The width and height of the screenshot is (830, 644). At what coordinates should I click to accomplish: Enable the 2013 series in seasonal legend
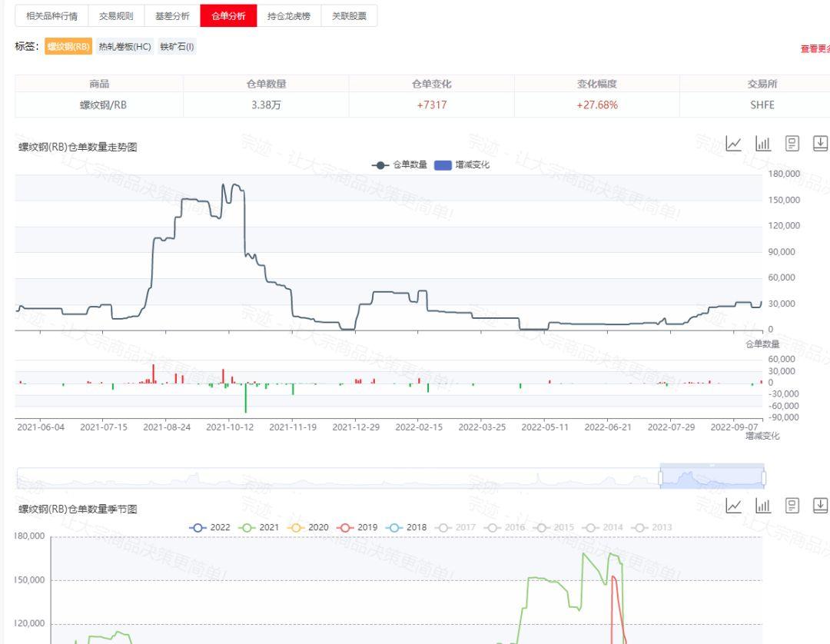[x=652, y=528]
